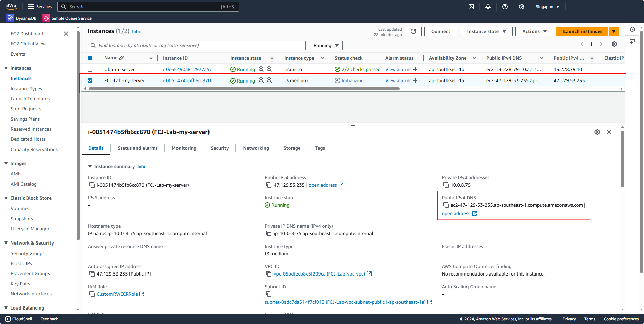The height and width of the screenshot is (324, 644).
Task: Switch to the Storage tab
Action: coord(292,148)
